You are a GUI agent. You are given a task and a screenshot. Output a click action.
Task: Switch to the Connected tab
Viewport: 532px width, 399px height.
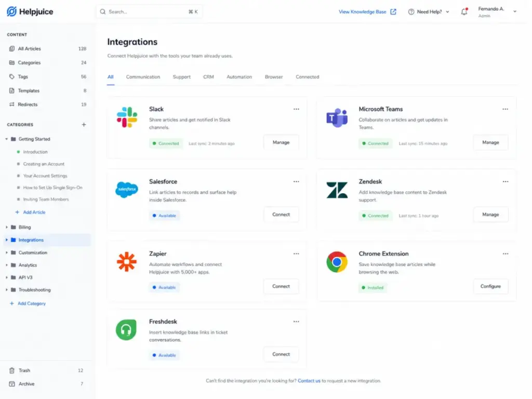click(x=308, y=77)
